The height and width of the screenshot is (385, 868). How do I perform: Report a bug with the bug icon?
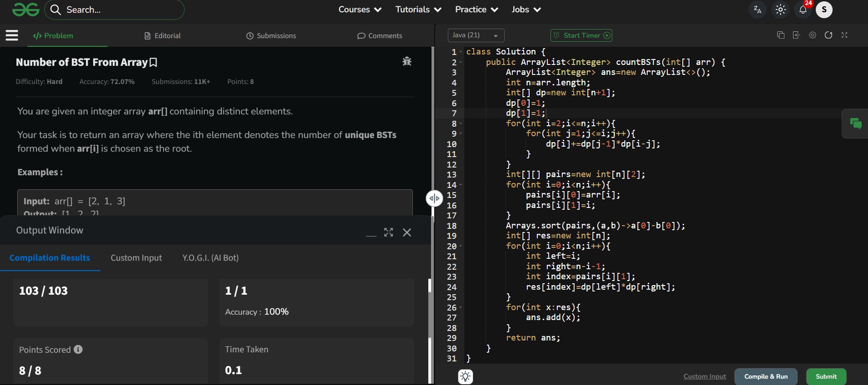(407, 61)
